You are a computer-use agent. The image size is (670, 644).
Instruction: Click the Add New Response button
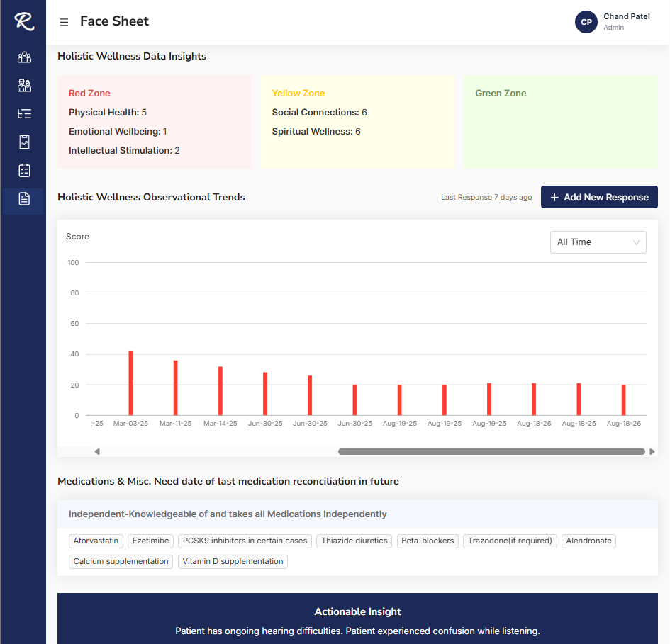[x=599, y=197]
